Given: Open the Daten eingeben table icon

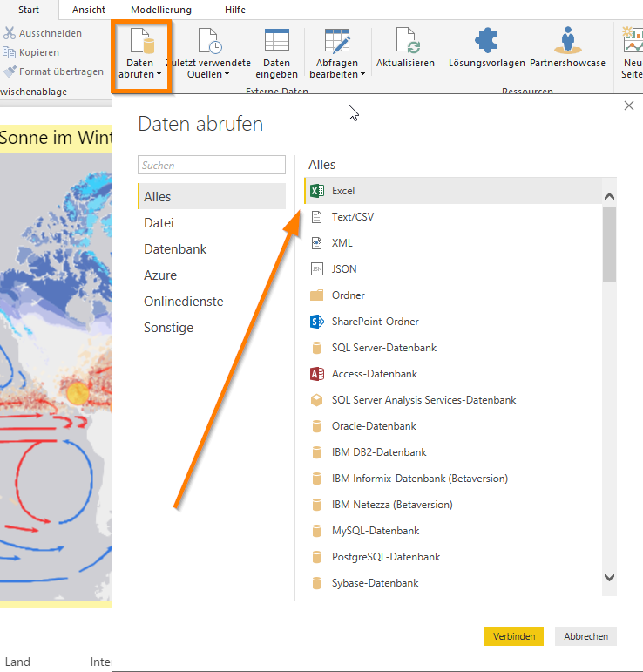Looking at the screenshot, I should point(277,40).
